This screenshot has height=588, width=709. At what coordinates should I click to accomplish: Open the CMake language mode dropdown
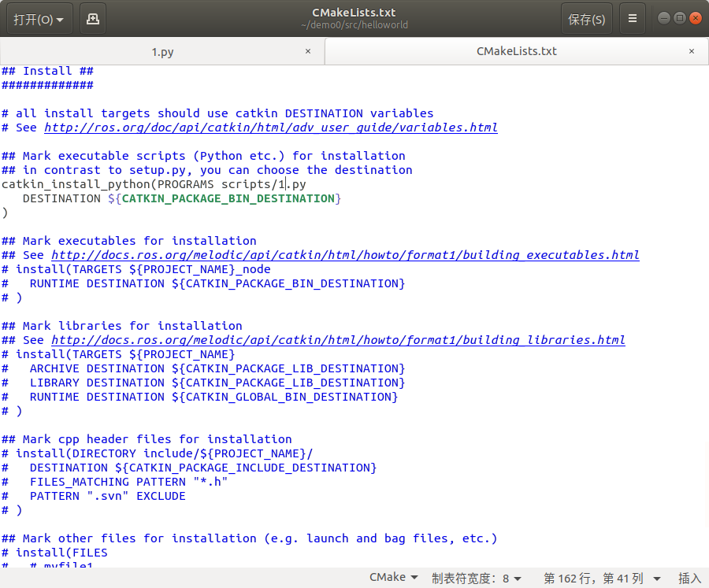click(392, 577)
